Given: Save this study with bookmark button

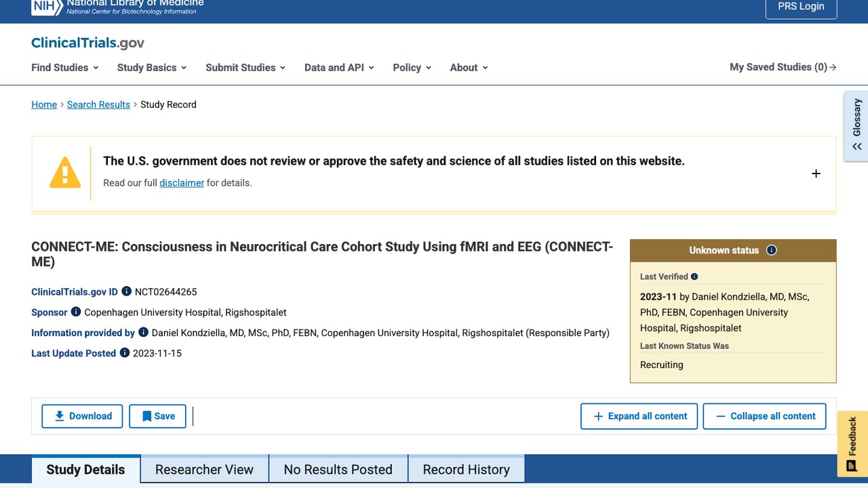Looking at the screenshot, I should pyautogui.click(x=158, y=416).
